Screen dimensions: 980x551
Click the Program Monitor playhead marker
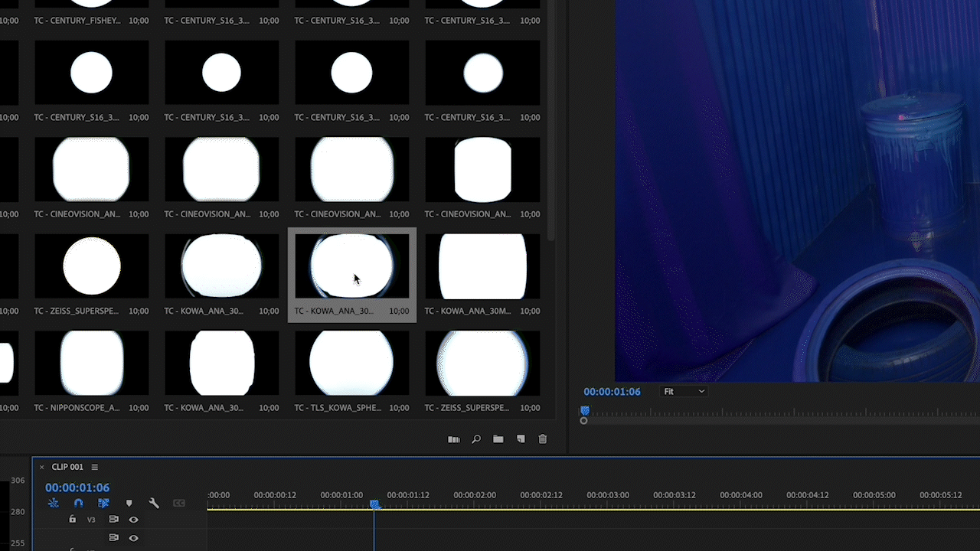585,411
